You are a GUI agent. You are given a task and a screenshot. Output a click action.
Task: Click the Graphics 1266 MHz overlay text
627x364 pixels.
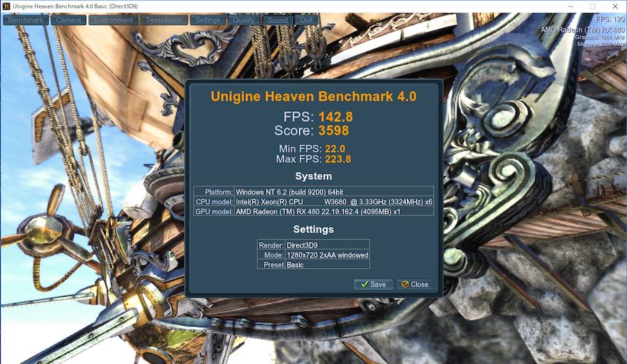coord(599,37)
